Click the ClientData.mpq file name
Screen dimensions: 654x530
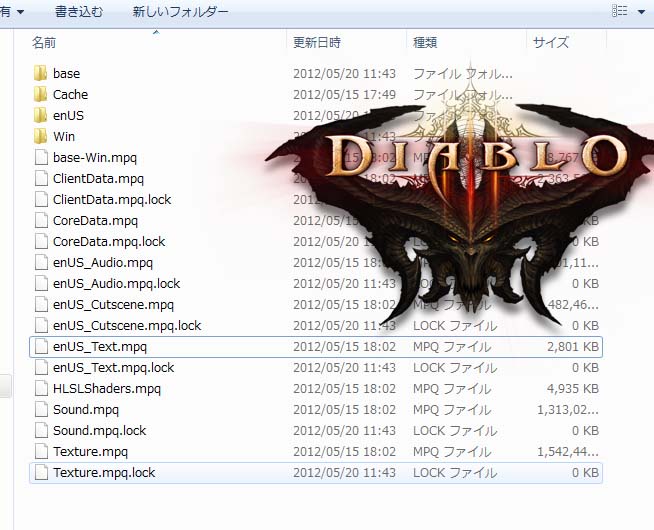(x=98, y=178)
